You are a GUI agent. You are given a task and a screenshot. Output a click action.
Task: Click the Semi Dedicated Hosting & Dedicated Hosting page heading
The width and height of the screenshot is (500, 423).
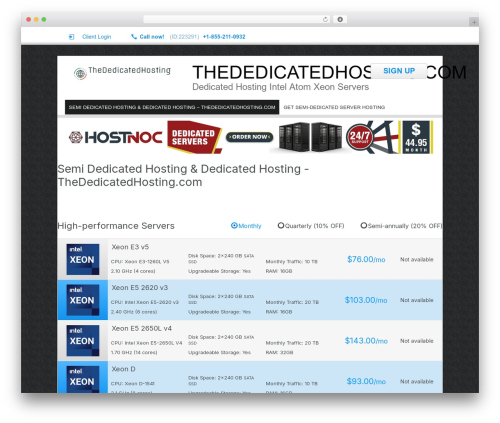click(x=183, y=175)
